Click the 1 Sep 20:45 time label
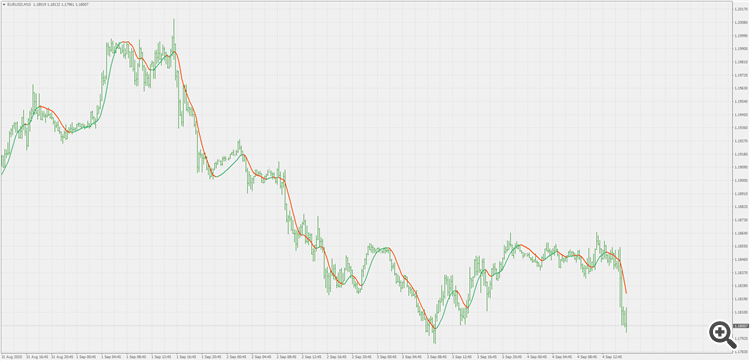Viewport: 750px width, 361px height. point(212,357)
